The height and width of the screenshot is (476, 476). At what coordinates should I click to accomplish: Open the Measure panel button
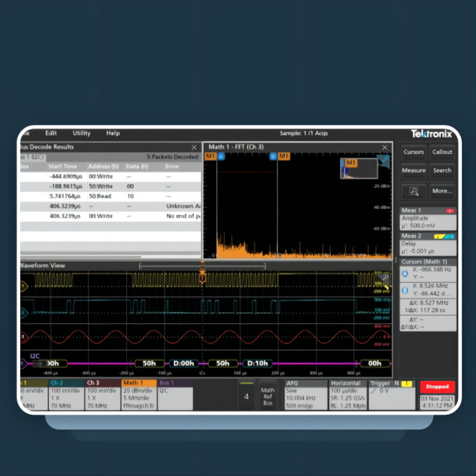(x=413, y=170)
